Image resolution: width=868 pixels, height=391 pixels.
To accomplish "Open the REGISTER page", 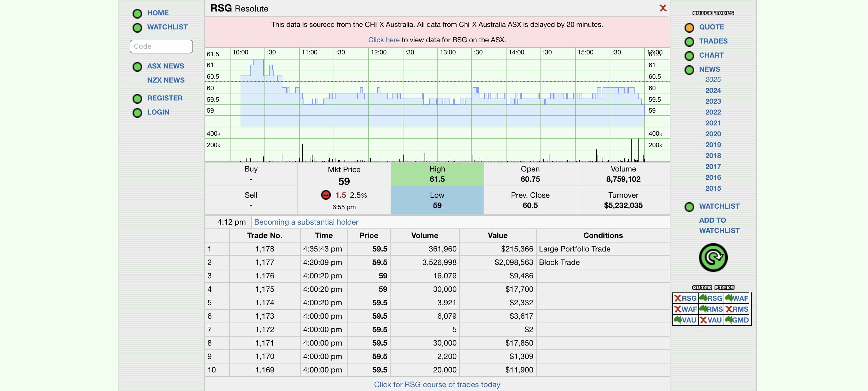I will [x=165, y=98].
